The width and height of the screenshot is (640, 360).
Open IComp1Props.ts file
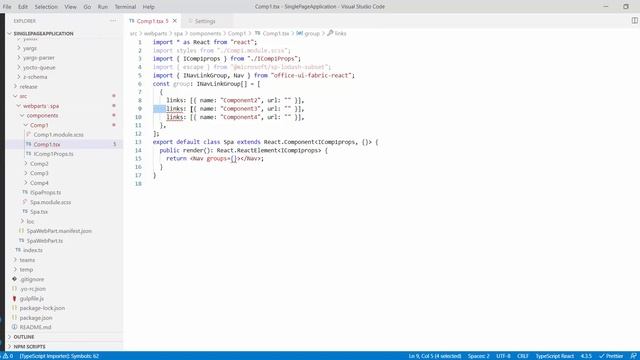tap(53, 154)
